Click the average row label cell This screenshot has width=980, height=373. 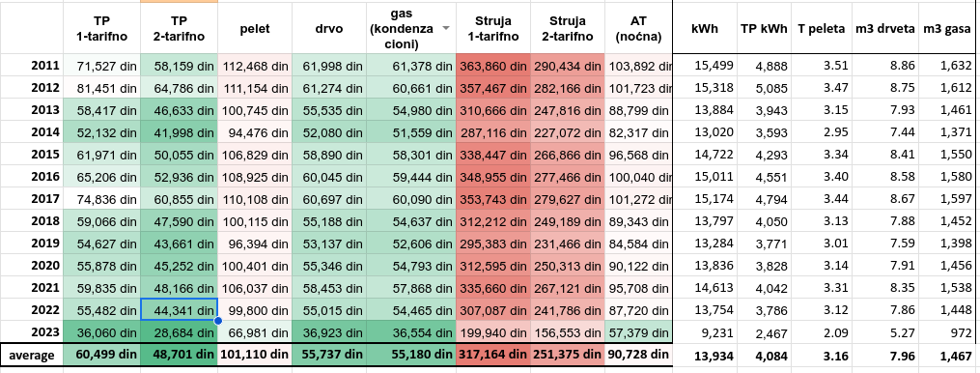[32, 356]
